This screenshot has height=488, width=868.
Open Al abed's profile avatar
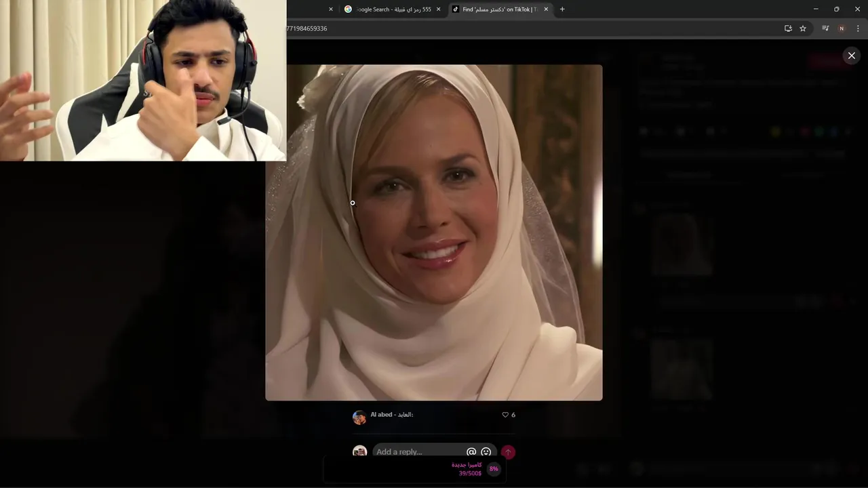[x=359, y=417]
